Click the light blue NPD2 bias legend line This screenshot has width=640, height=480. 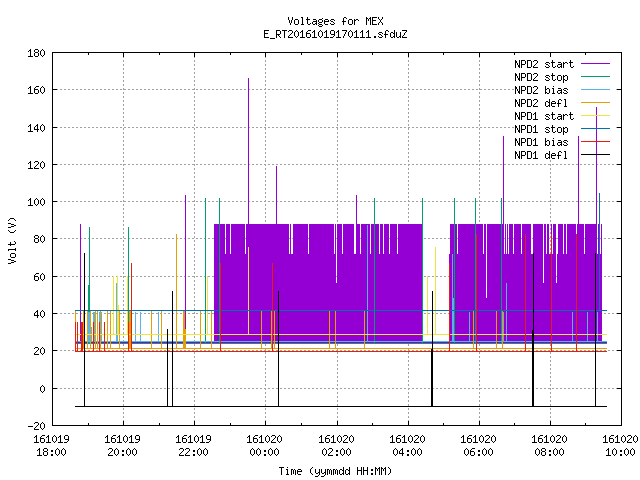point(595,89)
